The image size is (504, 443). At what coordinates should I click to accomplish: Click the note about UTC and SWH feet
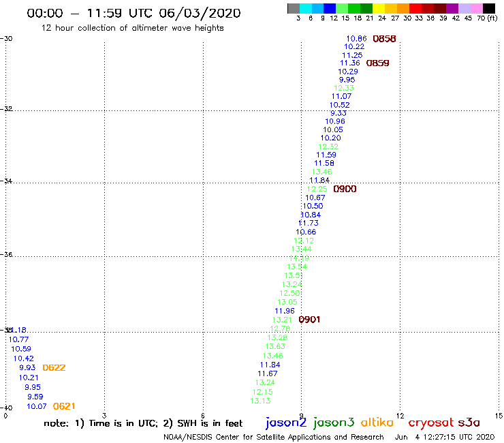point(143,423)
